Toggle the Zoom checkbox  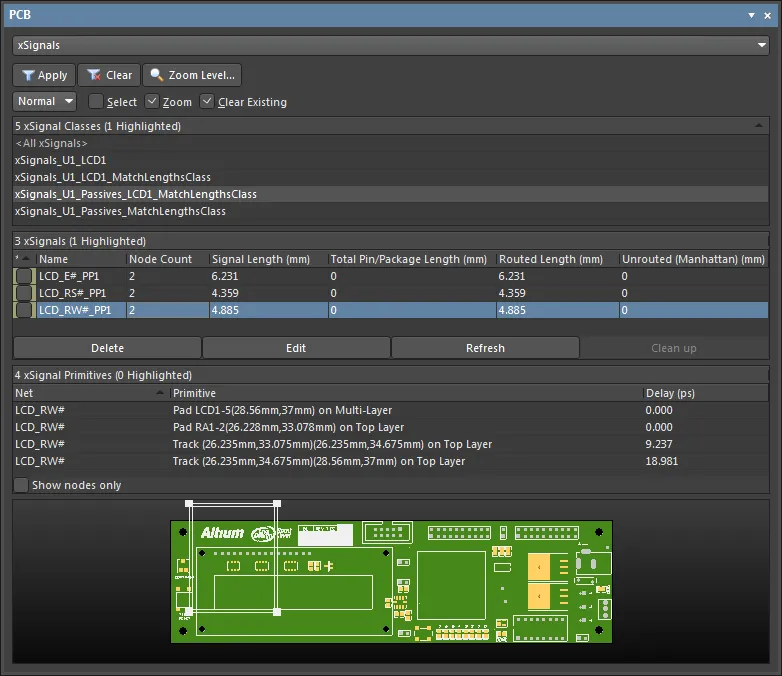click(x=152, y=101)
